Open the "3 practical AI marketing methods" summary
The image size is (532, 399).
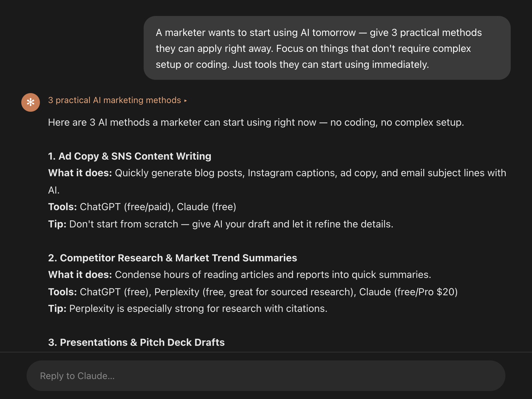tap(114, 100)
